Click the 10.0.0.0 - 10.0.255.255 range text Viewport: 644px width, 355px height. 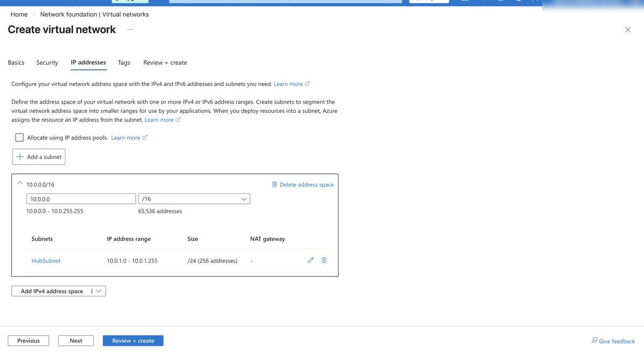coord(55,211)
